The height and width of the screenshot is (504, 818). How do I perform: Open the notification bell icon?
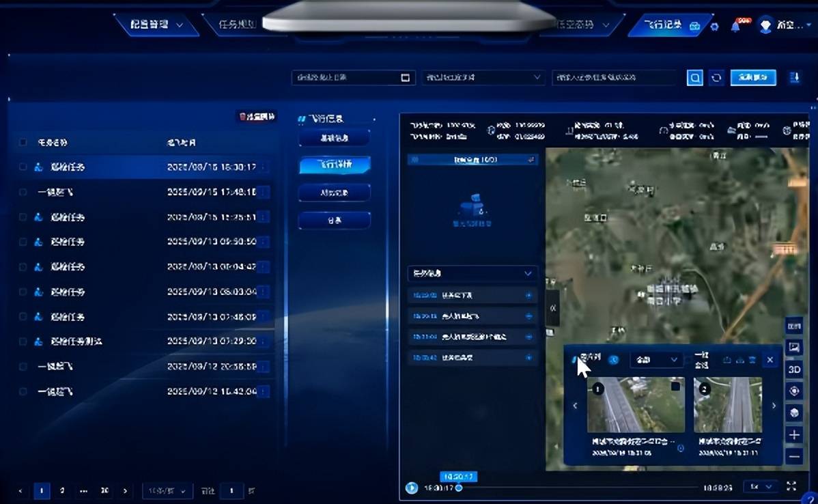(x=735, y=27)
